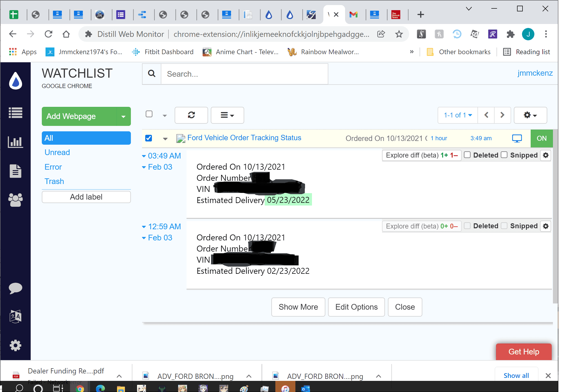
Task: Click the search magnifier icon
Action: [x=152, y=74]
